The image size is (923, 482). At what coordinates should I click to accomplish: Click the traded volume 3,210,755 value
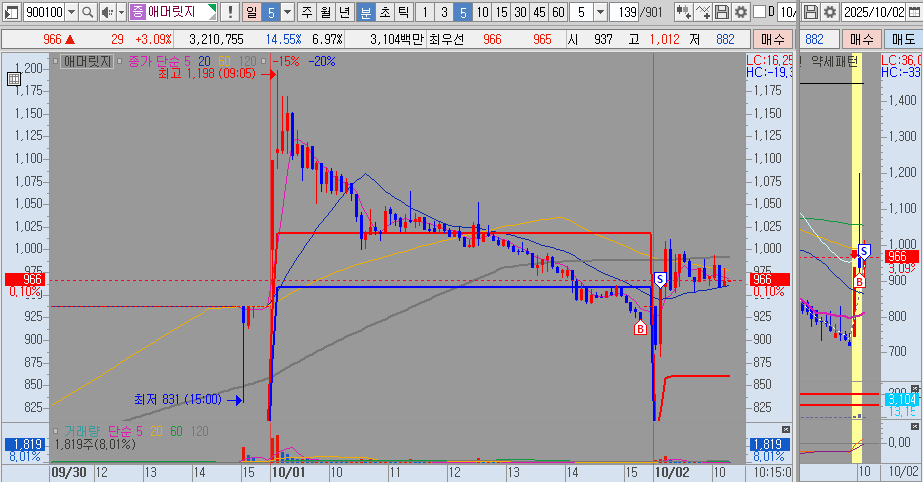(x=216, y=39)
